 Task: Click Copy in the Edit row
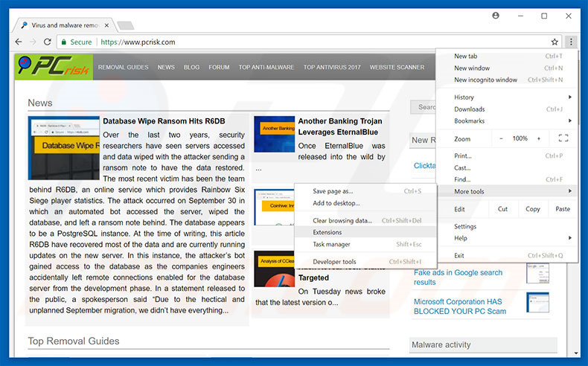tap(532, 209)
